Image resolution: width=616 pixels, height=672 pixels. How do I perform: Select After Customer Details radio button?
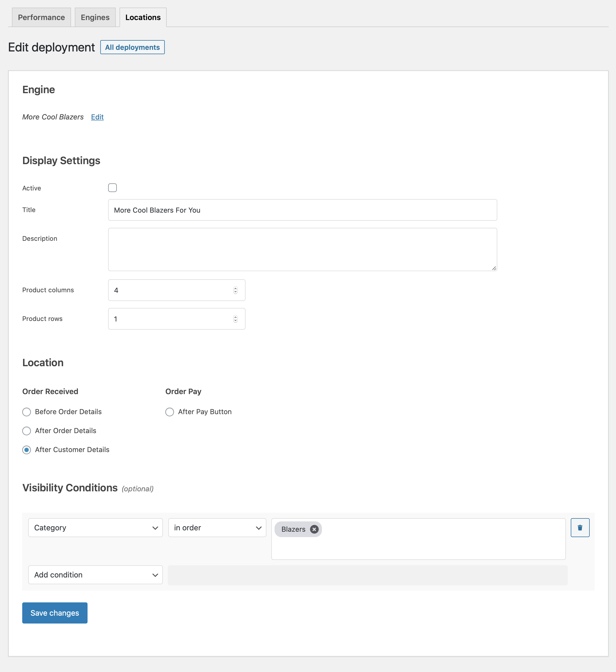[x=27, y=450]
